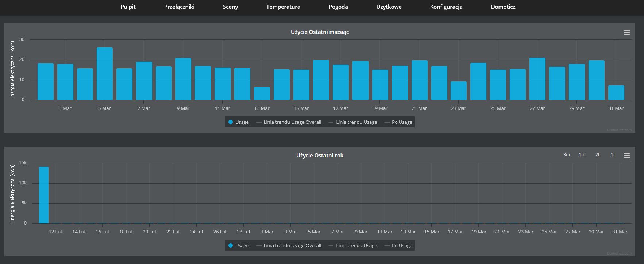This screenshot has width=644, height=264.
Task: Open the Temperatura tab
Action: [x=283, y=7]
